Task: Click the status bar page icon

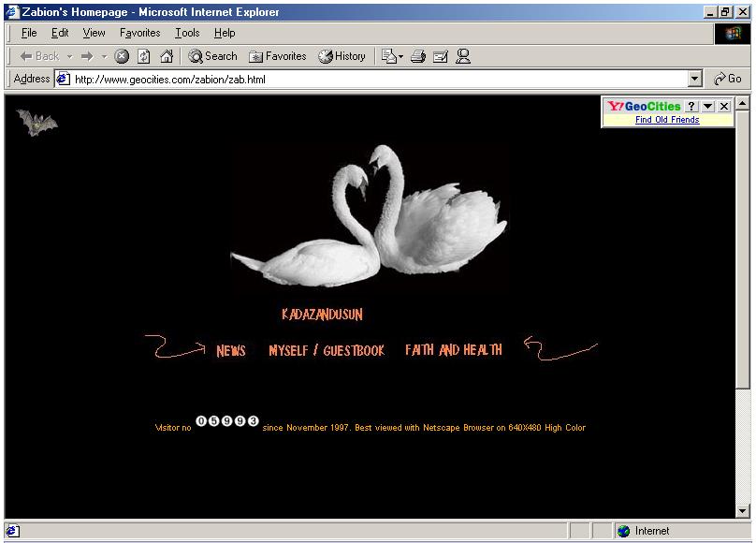Action: click(13, 531)
